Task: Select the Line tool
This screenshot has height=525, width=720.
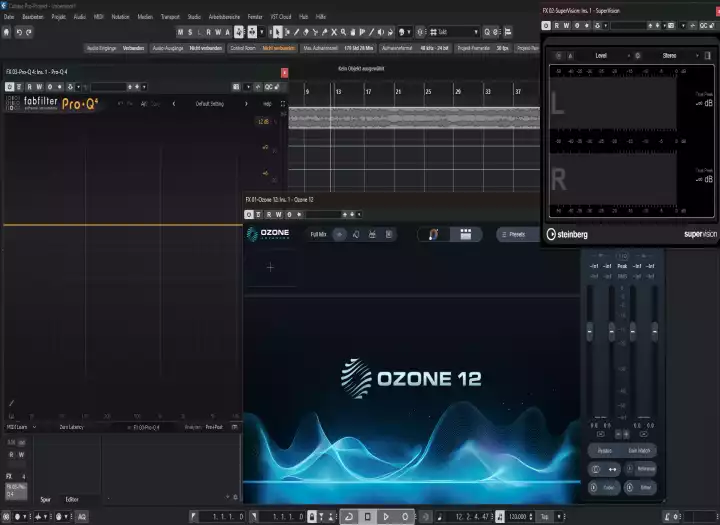Action: [371, 32]
